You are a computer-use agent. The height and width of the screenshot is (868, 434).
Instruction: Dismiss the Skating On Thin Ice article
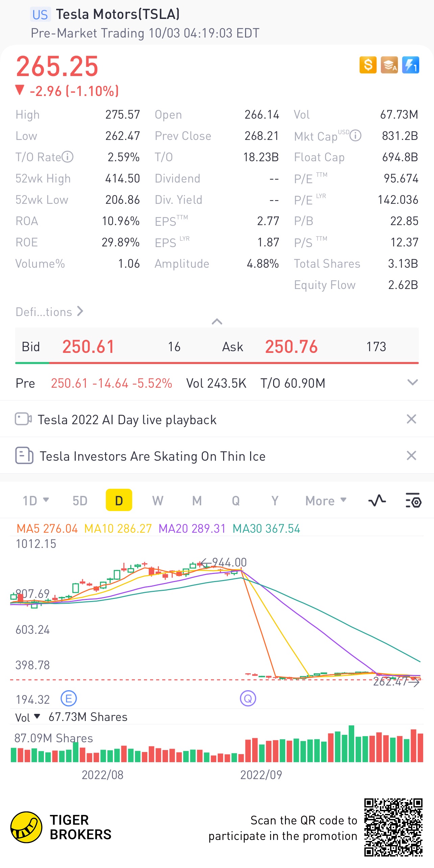pyautogui.click(x=411, y=456)
